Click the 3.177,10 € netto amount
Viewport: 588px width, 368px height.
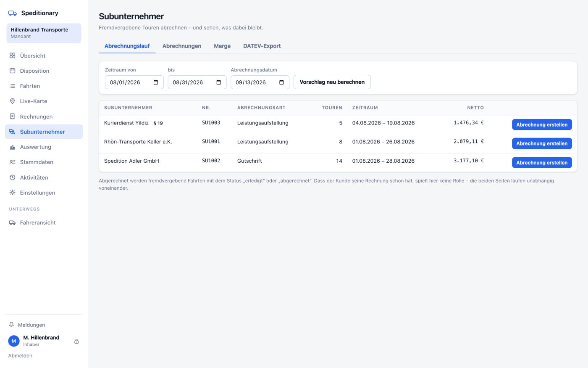(x=469, y=161)
